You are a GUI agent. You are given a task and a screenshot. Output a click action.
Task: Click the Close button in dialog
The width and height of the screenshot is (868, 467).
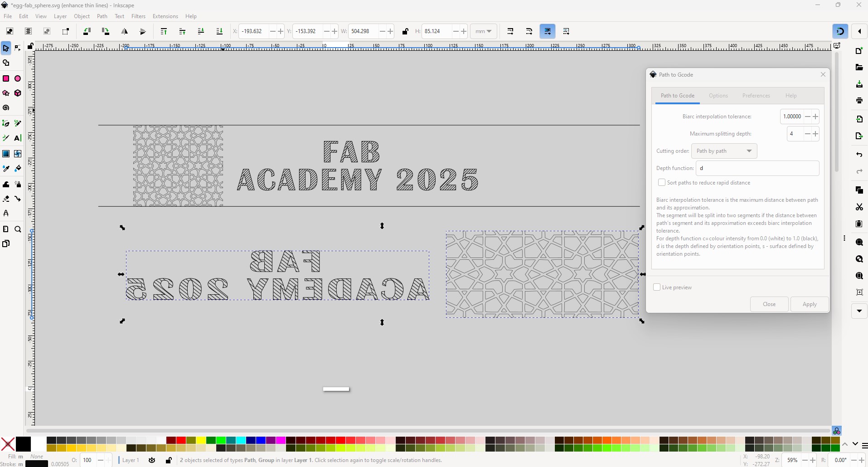click(x=769, y=304)
